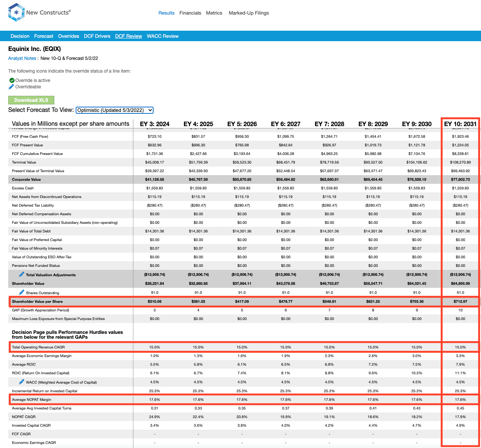Click the 11.1% ROIC value for 2031
This screenshot has width=481, height=448.
click(x=460, y=373)
